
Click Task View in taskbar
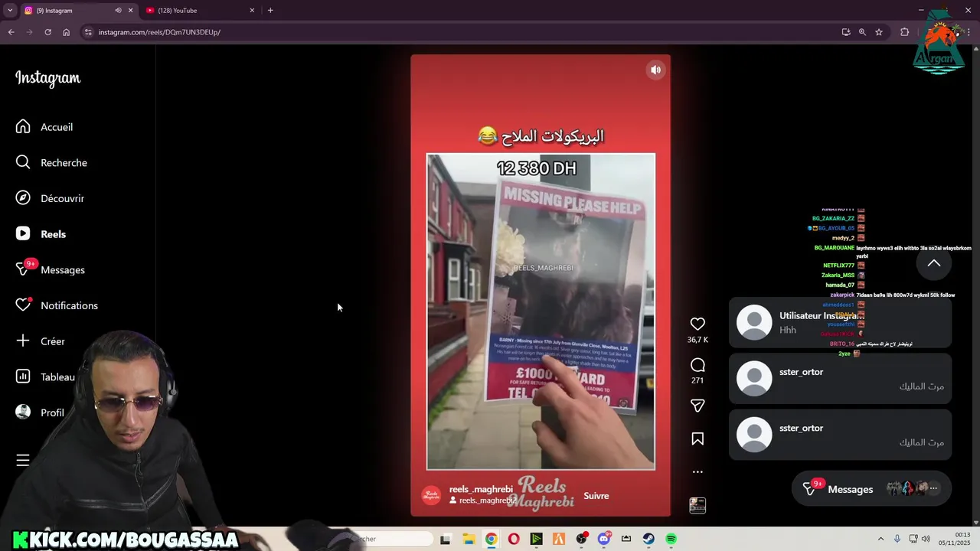[x=446, y=539]
